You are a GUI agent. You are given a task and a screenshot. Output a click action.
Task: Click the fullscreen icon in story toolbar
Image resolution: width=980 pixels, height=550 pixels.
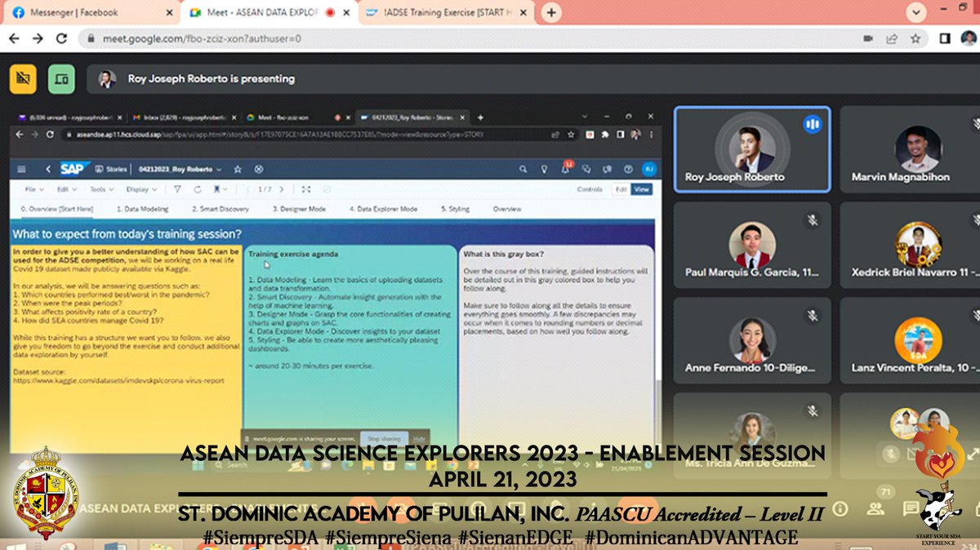click(306, 189)
